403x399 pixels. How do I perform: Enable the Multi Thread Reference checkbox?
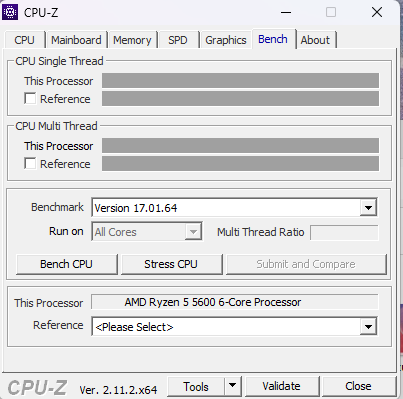[x=30, y=164]
